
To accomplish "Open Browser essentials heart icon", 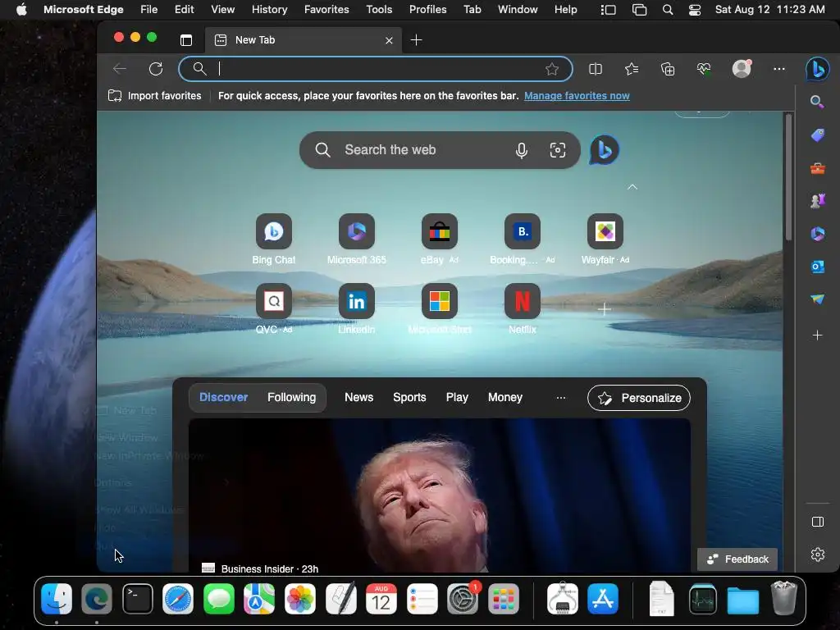I will point(704,69).
